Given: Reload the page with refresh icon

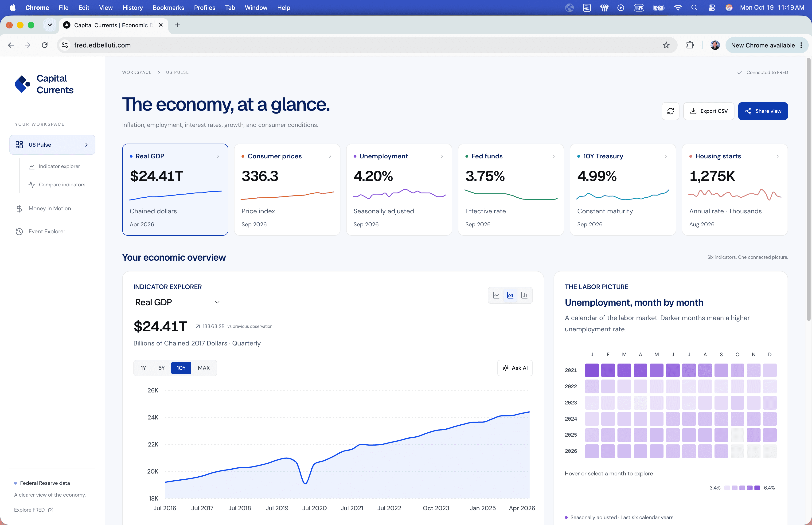Looking at the screenshot, I should click(45, 45).
